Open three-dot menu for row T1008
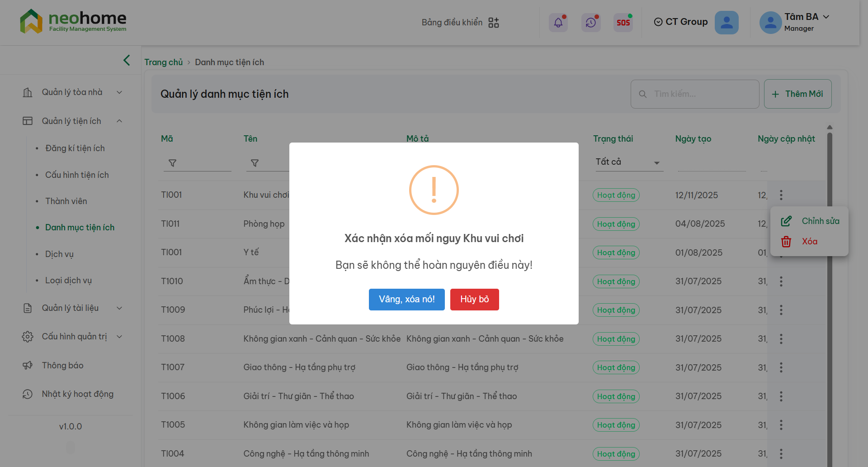868x467 pixels. [781, 339]
